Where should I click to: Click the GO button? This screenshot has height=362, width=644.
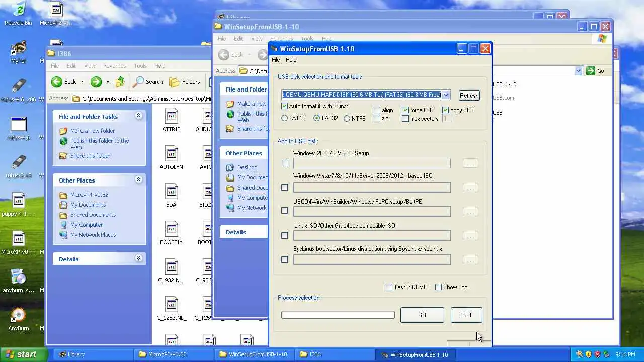422,315
